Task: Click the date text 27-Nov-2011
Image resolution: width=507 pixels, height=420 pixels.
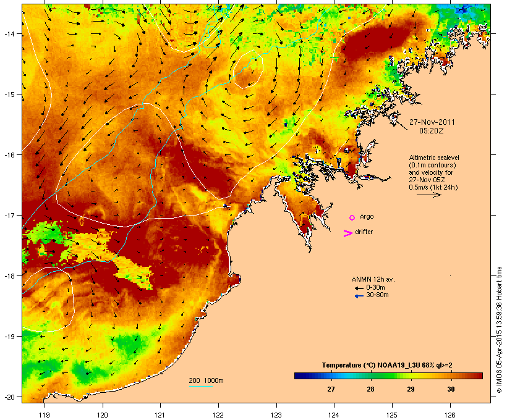Action: (x=432, y=122)
